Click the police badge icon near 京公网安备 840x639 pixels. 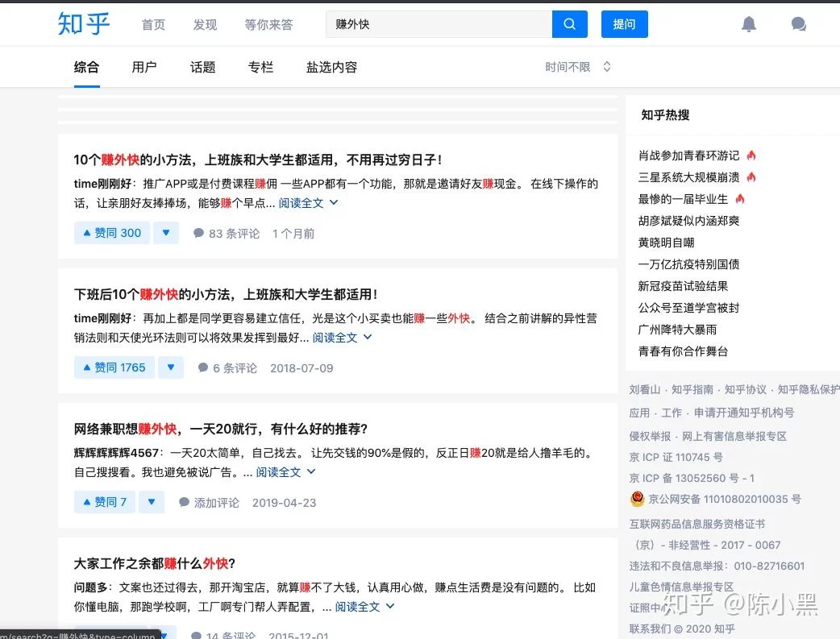click(x=637, y=500)
